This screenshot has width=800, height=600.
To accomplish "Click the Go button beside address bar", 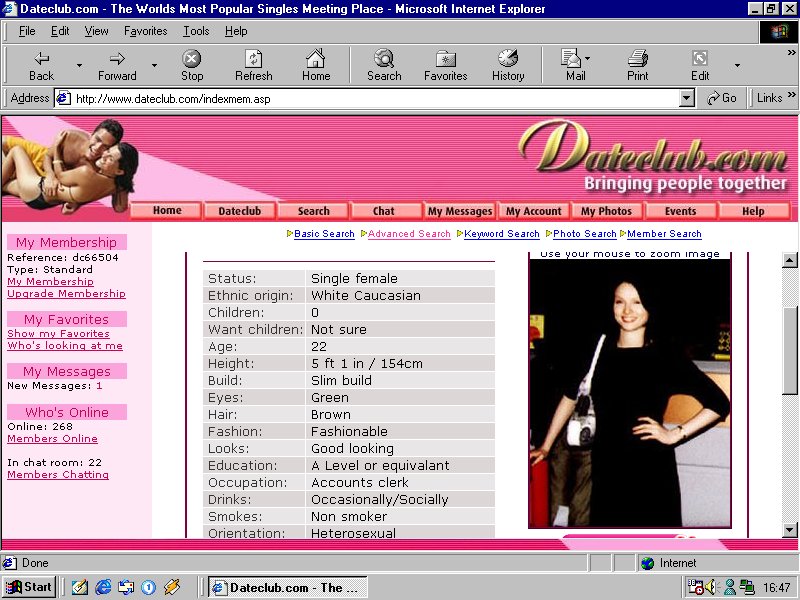I will pos(722,98).
